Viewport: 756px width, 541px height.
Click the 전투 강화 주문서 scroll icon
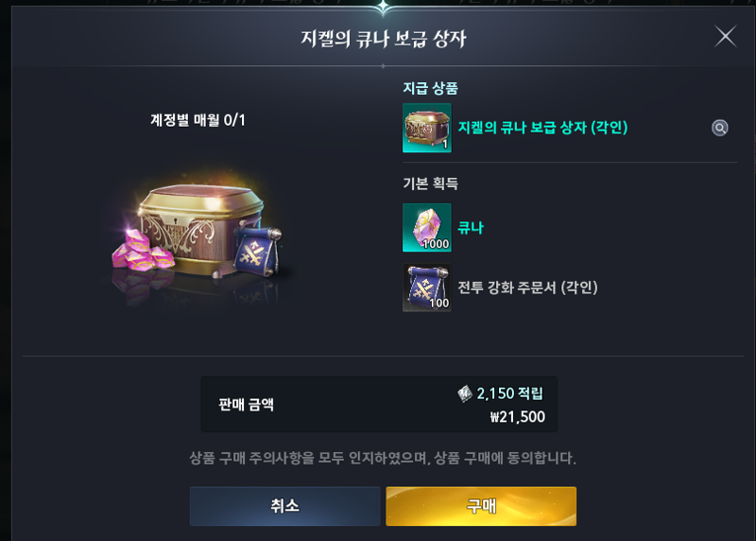427,288
